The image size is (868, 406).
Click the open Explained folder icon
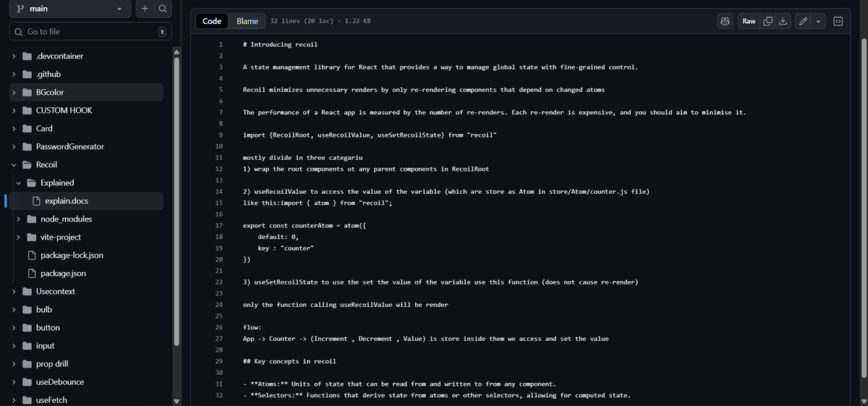point(33,183)
